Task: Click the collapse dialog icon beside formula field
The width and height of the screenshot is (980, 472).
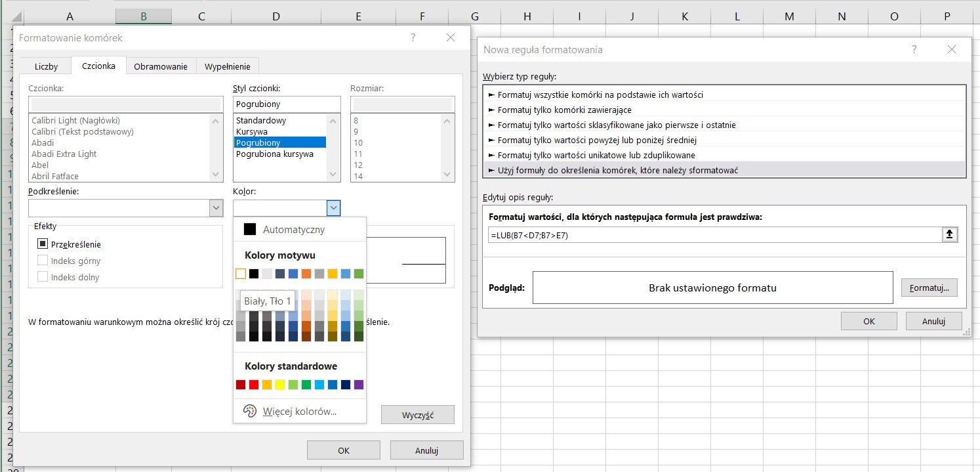Action: tap(949, 235)
